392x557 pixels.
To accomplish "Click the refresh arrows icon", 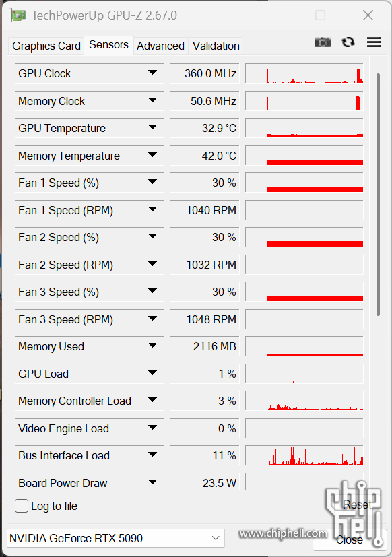I will coord(348,42).
